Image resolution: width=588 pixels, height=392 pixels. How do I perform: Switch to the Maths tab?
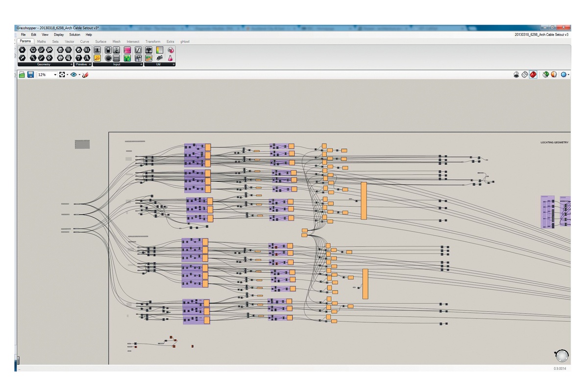point(42,42)
